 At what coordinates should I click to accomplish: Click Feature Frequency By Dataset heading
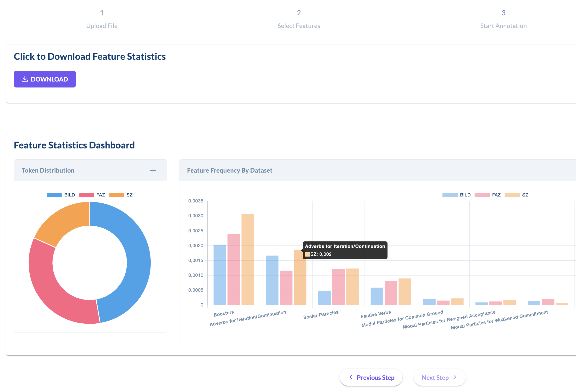click(229, 170)
